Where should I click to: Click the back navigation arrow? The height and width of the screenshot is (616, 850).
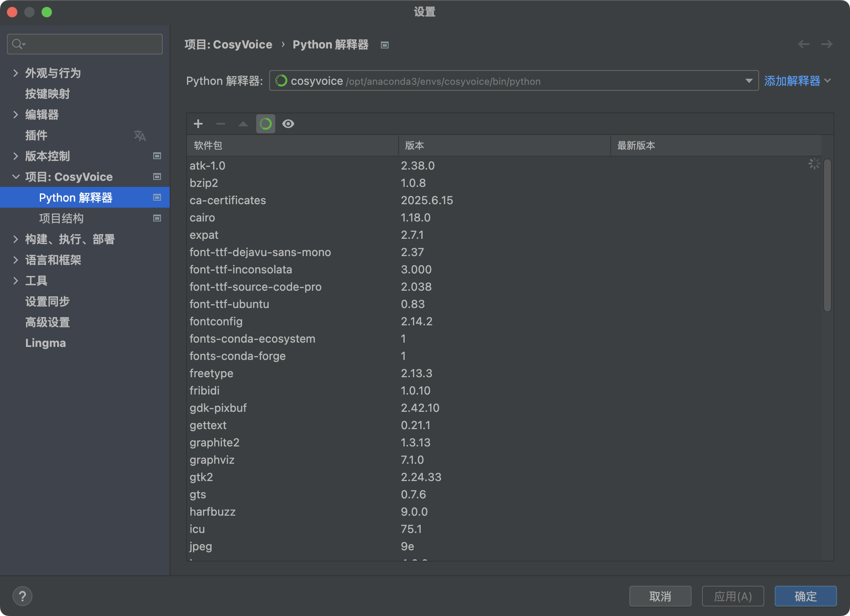point(804,44)
